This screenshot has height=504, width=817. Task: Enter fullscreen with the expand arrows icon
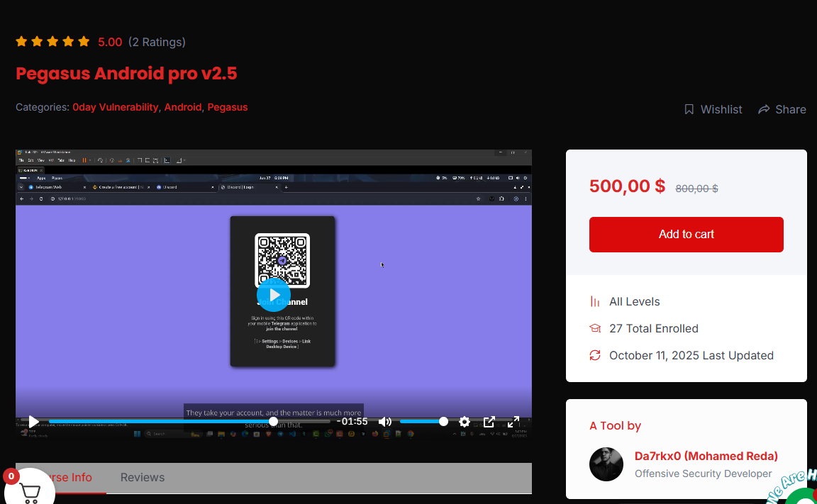513,422
